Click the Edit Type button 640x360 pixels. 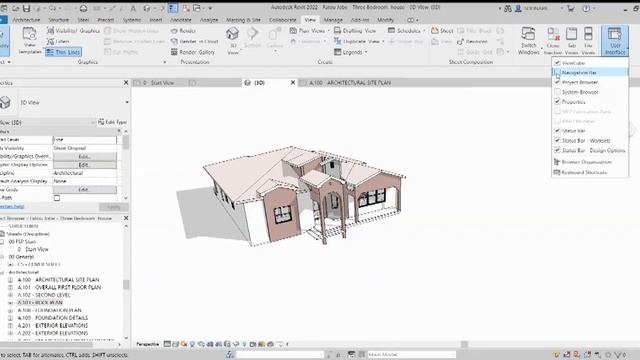(x=113, y=122)
